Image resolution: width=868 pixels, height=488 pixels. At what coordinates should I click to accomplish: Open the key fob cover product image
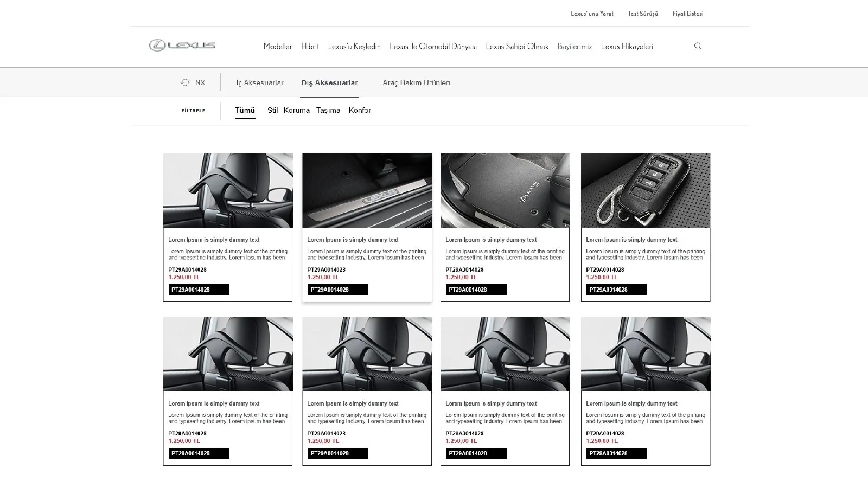click(x=646, y=190)
